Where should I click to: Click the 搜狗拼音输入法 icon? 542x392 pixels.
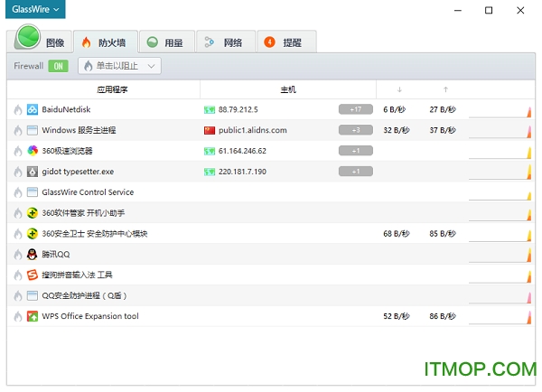(x=33, y=275)
